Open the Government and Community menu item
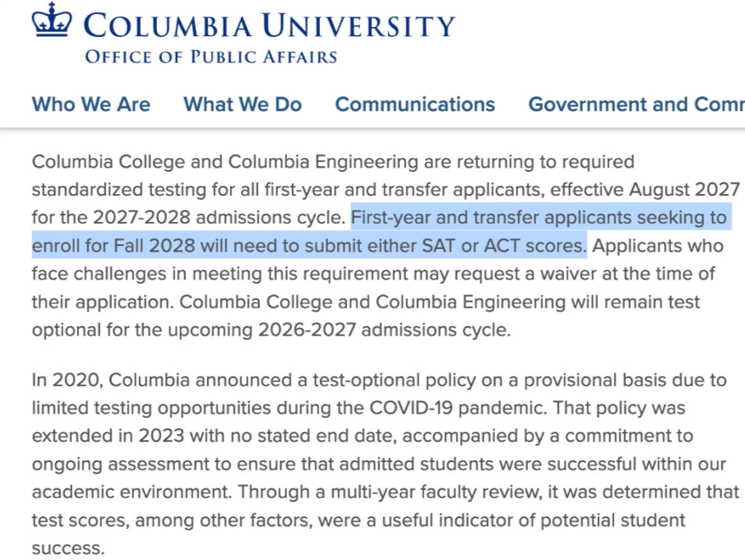The height and width of the screenshot is (560, 745). point(636,104)
